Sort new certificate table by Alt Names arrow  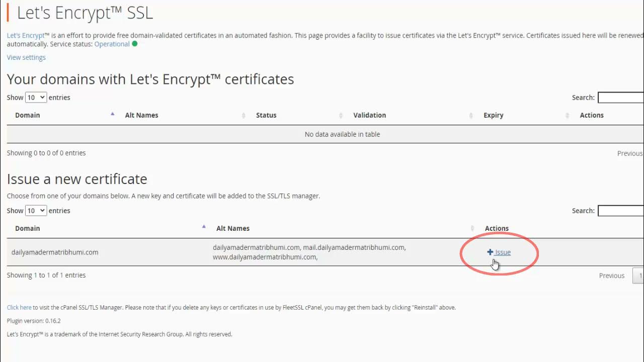[x=472, y=228]
